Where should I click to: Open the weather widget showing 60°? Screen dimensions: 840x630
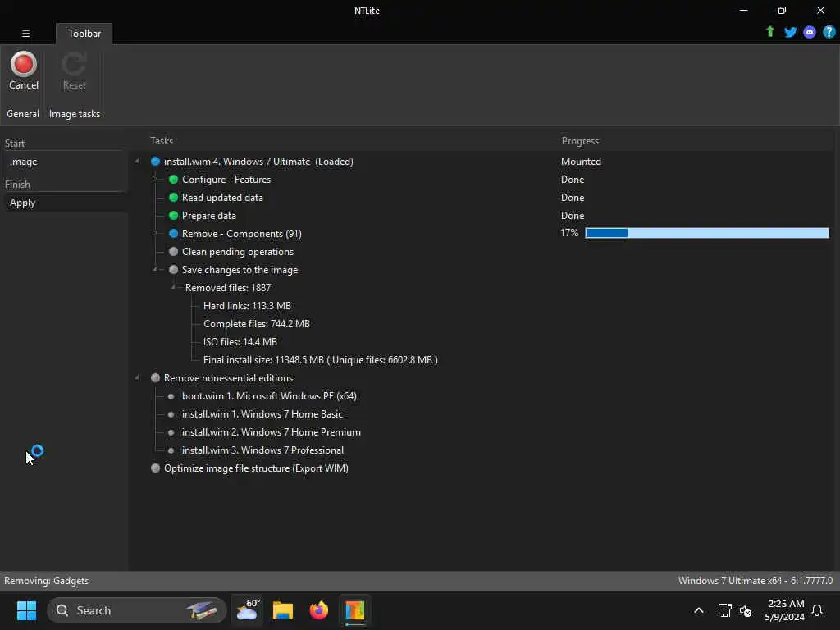247,610
